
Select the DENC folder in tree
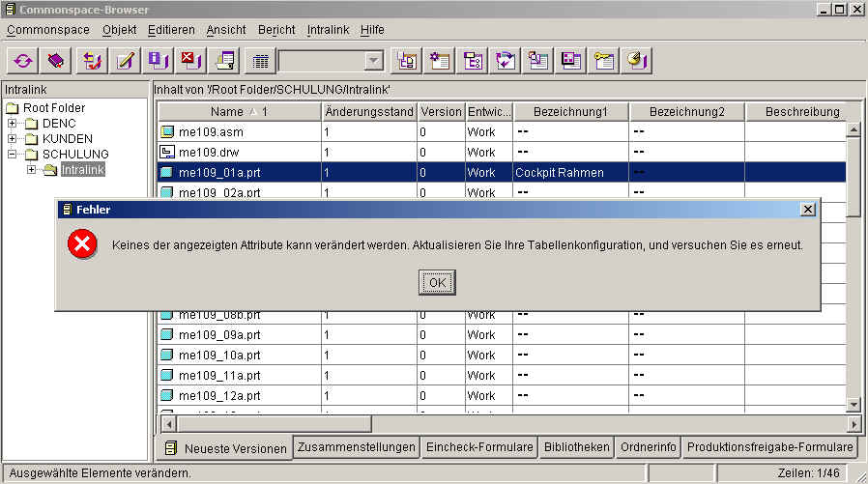pyautogui.click(x=59, y=123)
